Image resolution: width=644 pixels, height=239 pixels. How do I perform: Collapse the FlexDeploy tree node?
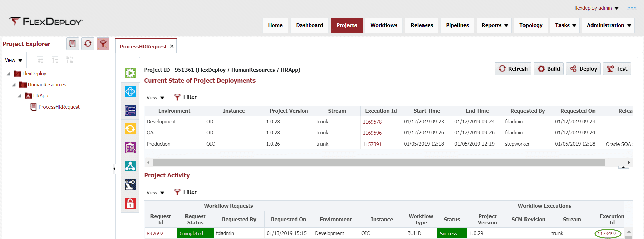point(8,74)
